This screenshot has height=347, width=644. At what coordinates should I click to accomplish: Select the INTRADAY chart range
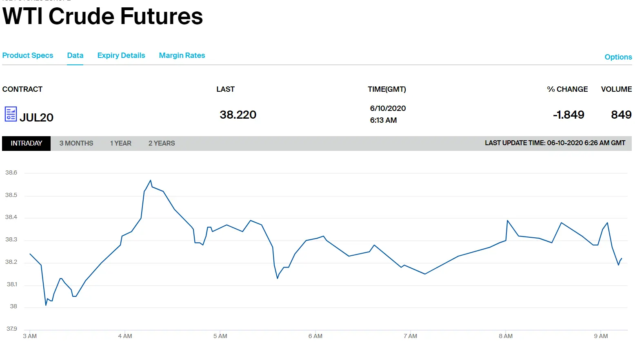point(27,144)
